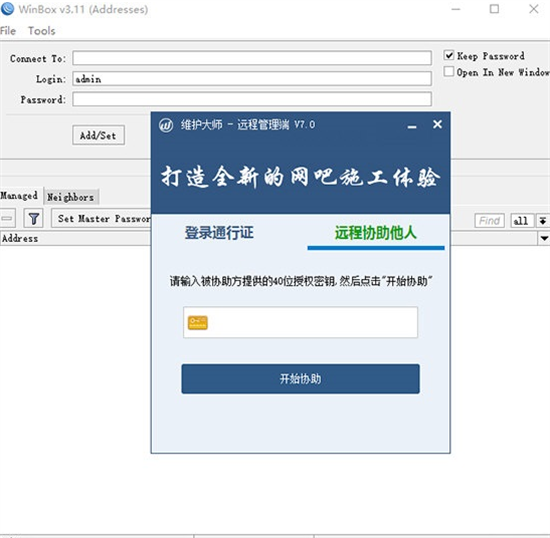This screenshot has height=538, width=550.
Task: Click the 开始协助 button
Action: [300, 379]
